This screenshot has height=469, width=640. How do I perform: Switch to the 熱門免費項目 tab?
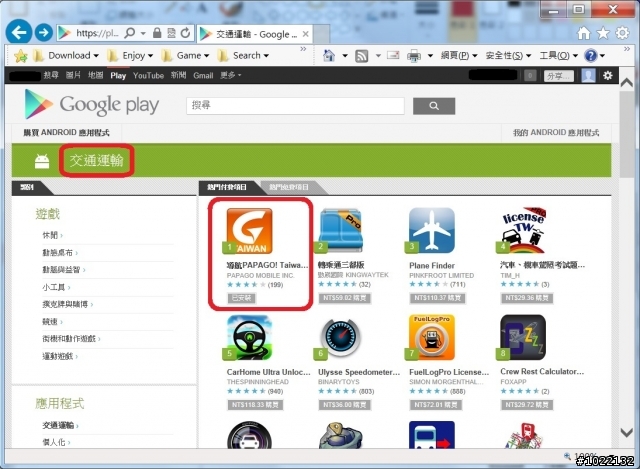289,187
